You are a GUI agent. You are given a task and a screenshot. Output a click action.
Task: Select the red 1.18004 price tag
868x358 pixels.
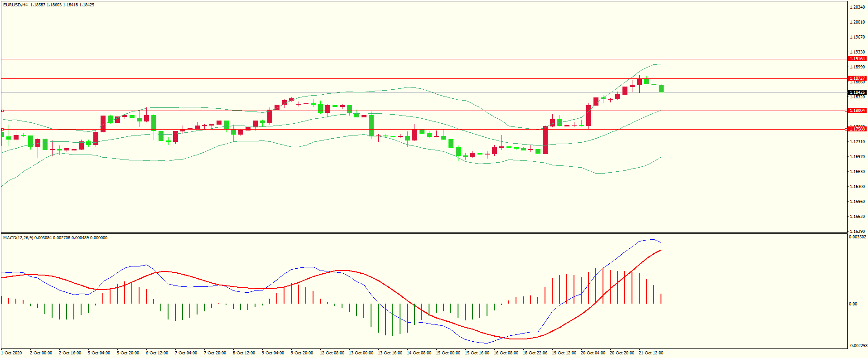pyautogui.click(x=857, y=111)
